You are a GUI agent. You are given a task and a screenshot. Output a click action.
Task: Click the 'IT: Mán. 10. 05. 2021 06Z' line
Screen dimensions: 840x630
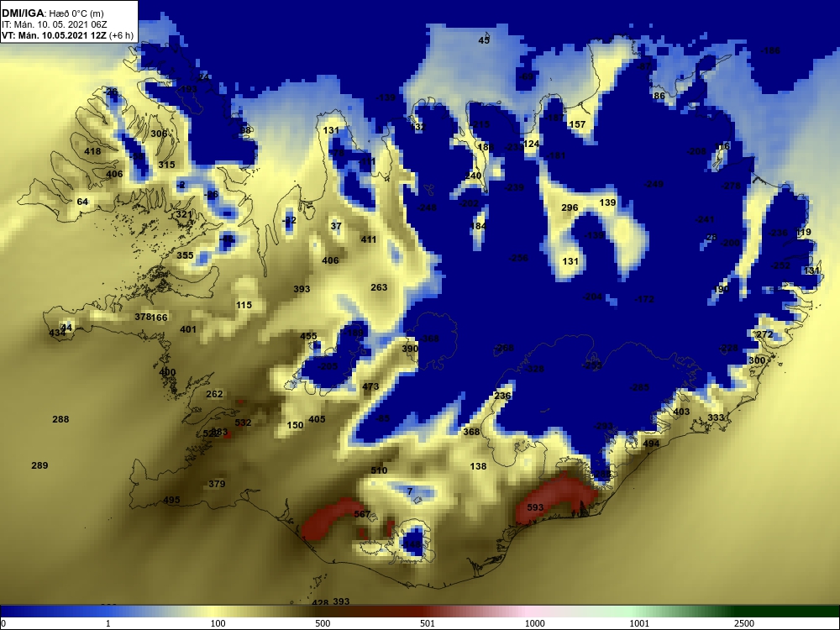tap(55, 24)
